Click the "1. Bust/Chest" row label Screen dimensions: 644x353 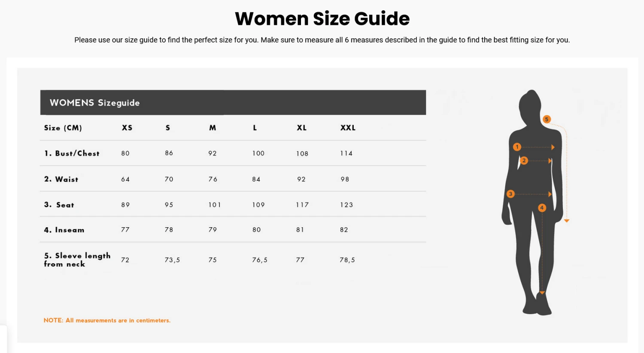(72, 153)
